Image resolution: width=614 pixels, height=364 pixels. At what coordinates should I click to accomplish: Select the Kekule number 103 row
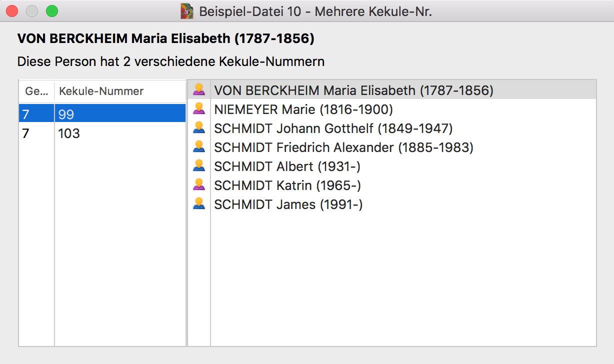click(x=102, y=133)
